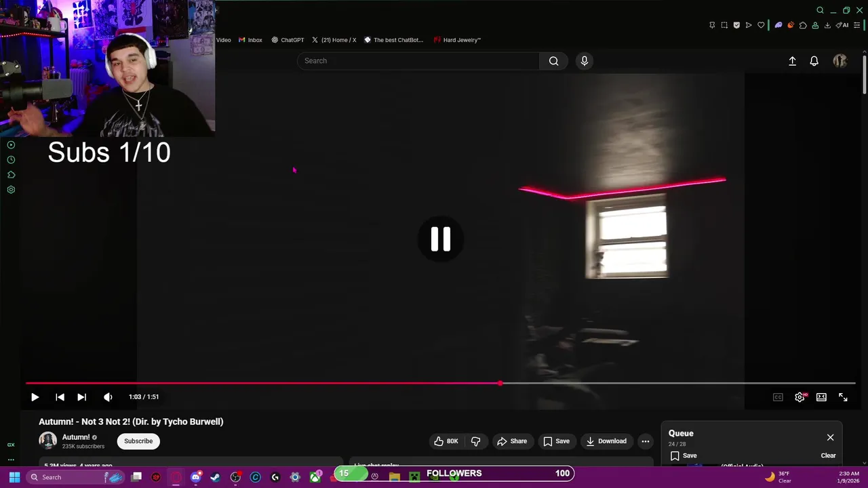The width and height of the screenshot is (868, 488).
Task: Share the video via Share button
Action: pos(512,441)
